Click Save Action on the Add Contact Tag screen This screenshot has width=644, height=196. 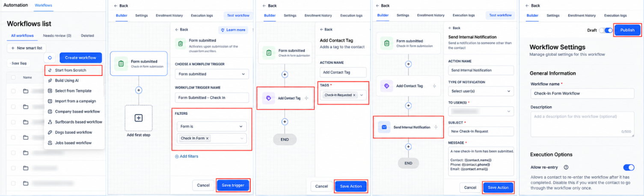[x=351, y=186]
